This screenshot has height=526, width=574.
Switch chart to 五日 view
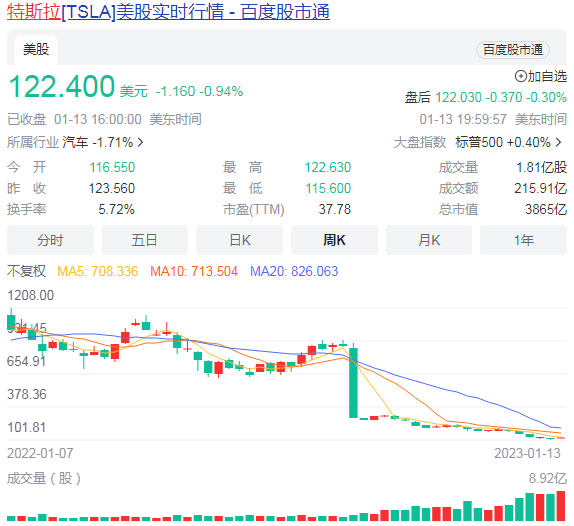[145, 240]
